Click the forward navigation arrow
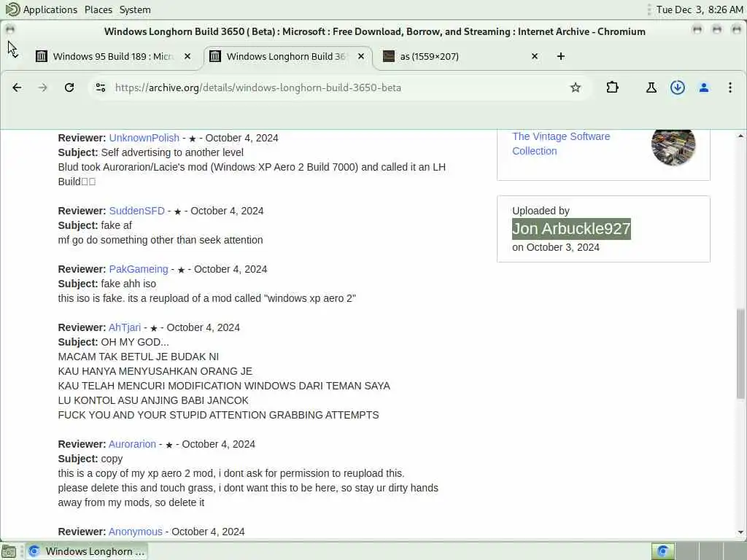Viewport: 747px width, 560px height. 43,87
